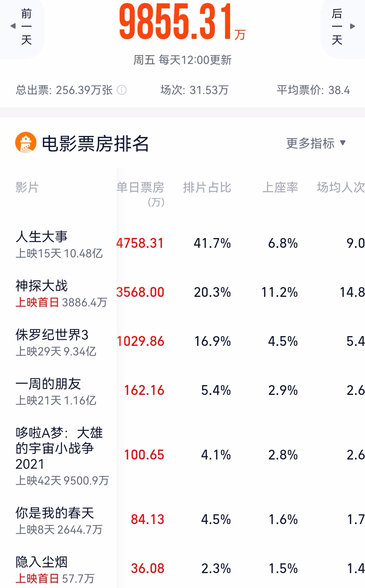The height and width of the screenshot is (588, 365).
Task: Click the orange lighthouse box office icon
Action: pos(26,142)
